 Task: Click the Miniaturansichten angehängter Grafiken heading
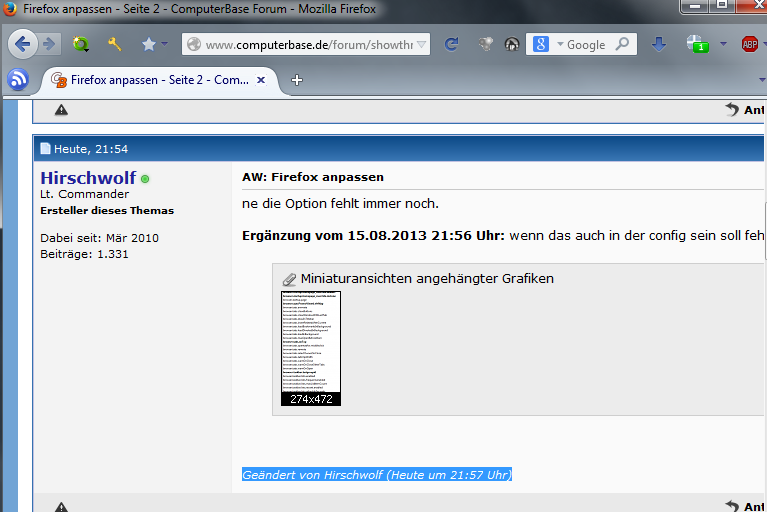pos(427,279)
